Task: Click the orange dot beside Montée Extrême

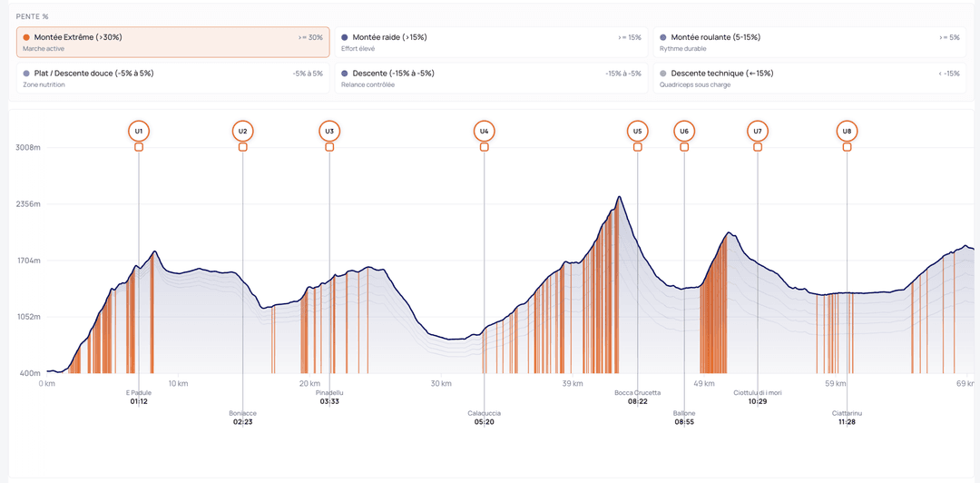Action: (26, 37)
